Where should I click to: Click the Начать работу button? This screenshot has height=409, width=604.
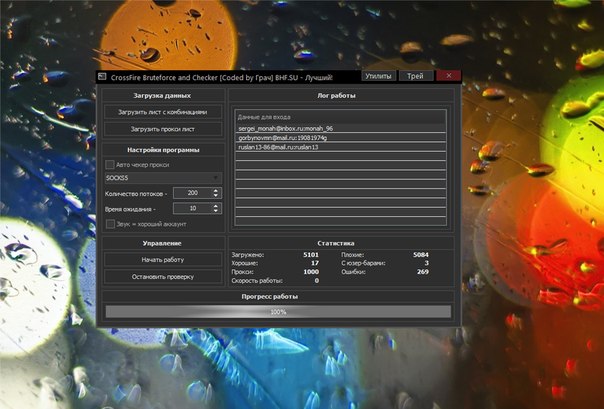click(163, 260)
